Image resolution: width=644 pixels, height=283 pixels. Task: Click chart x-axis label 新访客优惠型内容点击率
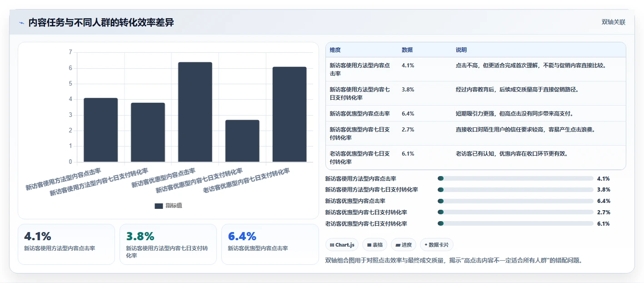(164, 178)
